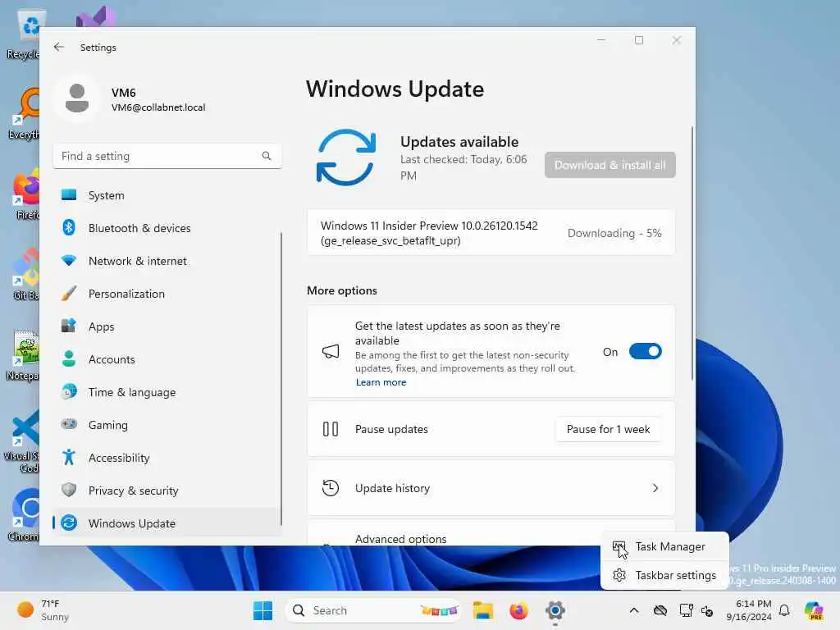
Task: Click the Downloading - 5% status text
Action: click(x=614, y=233)
